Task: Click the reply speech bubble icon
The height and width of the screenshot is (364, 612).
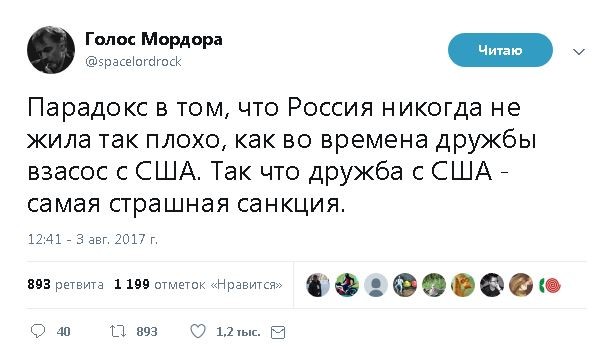Action: 38,331
